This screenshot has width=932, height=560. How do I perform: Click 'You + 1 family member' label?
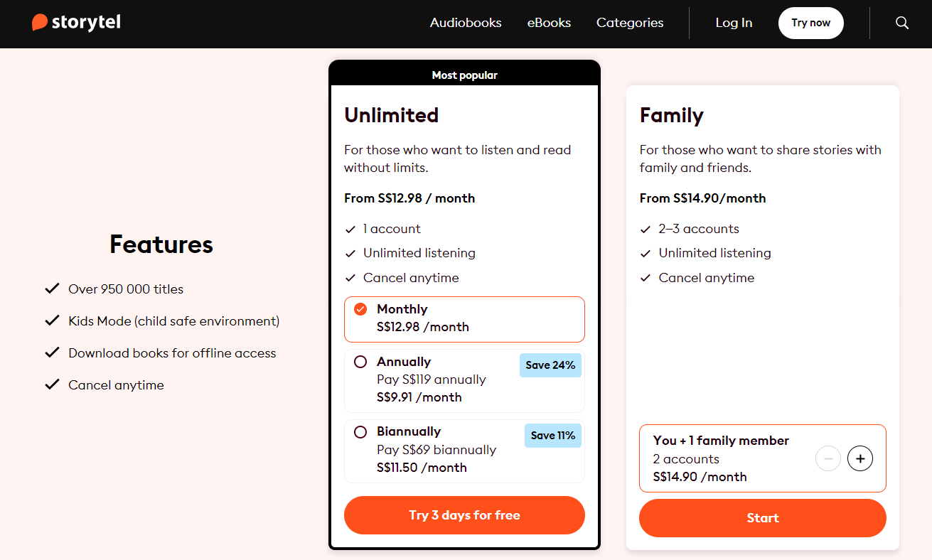point(721,441)
